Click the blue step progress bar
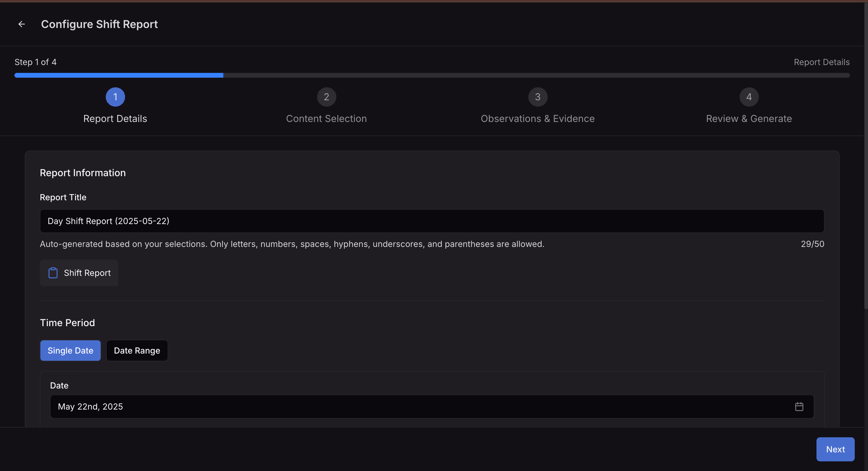 tap(119, 75)
